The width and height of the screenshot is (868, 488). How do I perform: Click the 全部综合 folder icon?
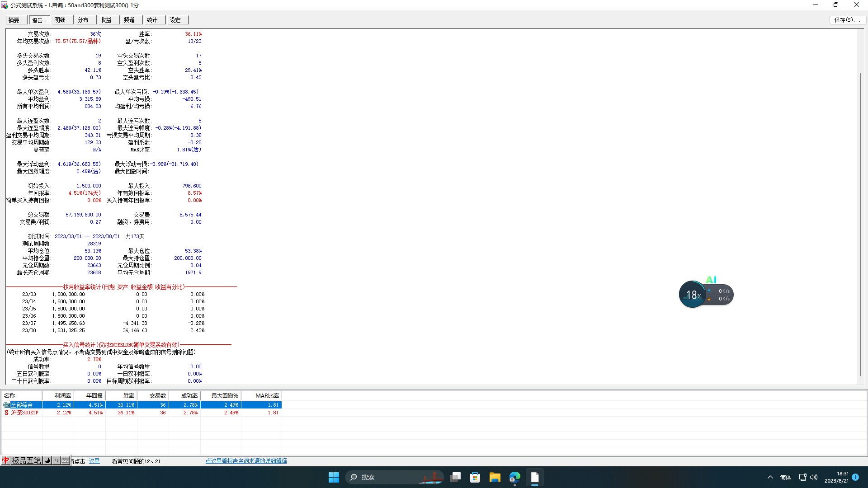6,405
